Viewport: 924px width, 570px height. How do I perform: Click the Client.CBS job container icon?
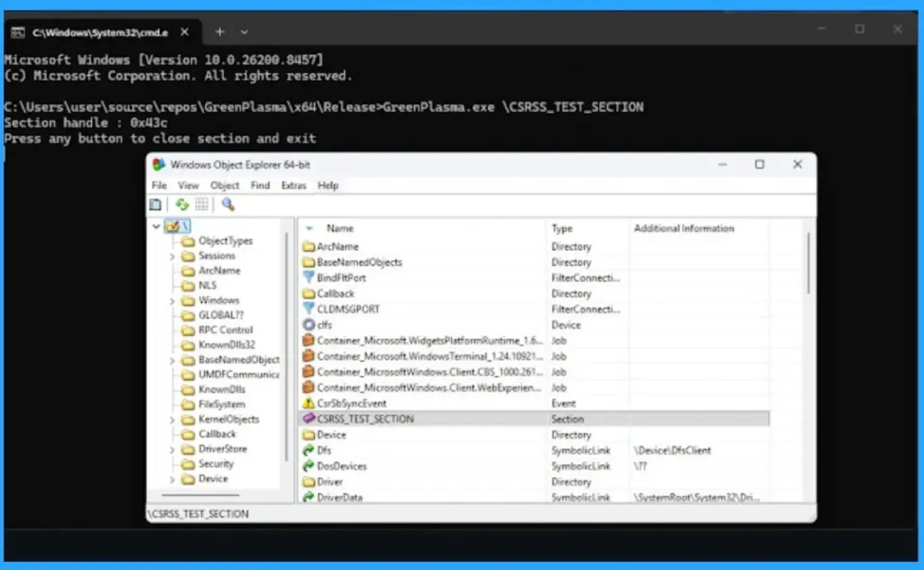tap(309, 372)
